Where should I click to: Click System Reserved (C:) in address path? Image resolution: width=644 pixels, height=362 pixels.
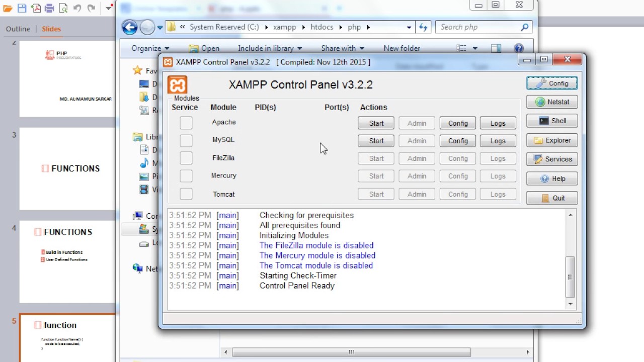[x=224, y=27]
